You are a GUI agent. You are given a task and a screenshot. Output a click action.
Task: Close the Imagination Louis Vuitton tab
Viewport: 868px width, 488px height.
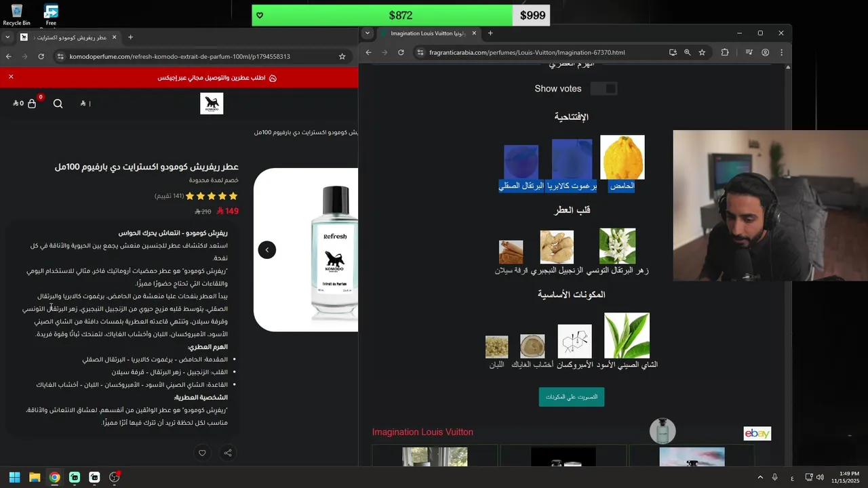click(474, 33)
